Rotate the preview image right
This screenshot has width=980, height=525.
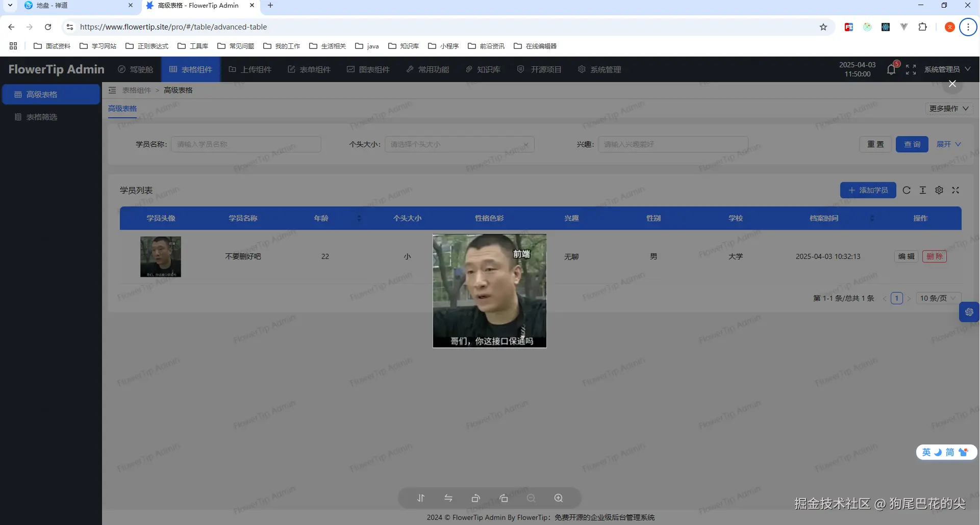tap(504, 498)
